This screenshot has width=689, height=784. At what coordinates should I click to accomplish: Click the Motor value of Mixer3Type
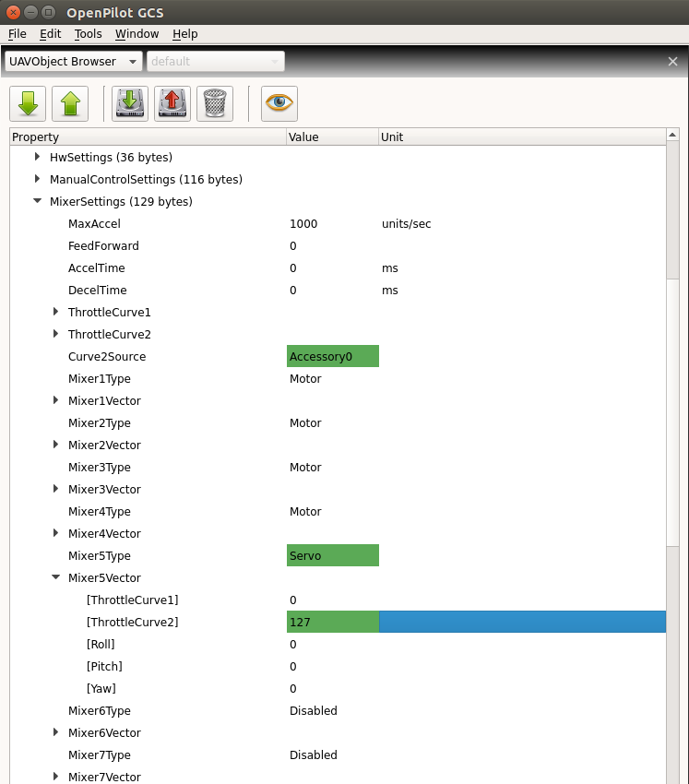pos(305,467)
